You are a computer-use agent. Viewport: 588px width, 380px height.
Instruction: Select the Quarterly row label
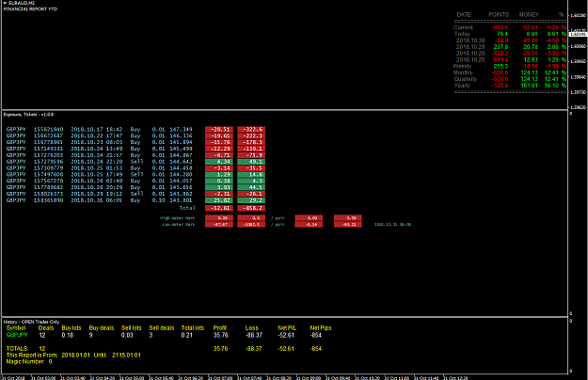pos(466,79)
